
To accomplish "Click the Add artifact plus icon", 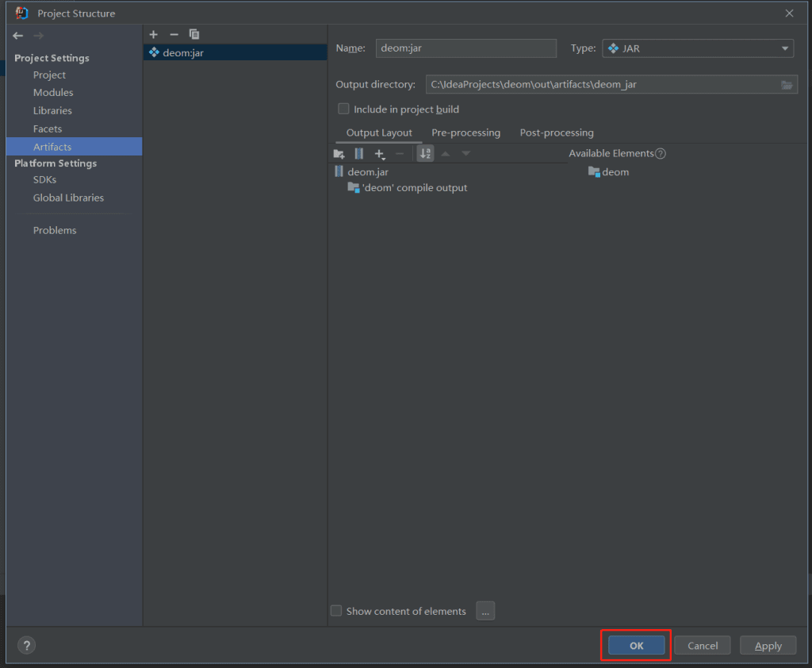I will 154,34.
